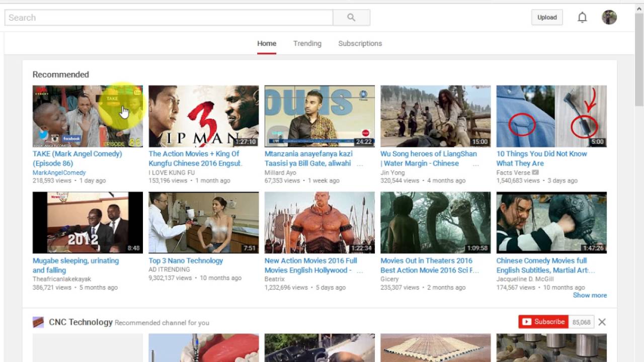Image resolution: width=644 pixels, height=362 pixels.
Task: Open title Mugabe sleeping, urinating and falling
Action: point(75,265)
